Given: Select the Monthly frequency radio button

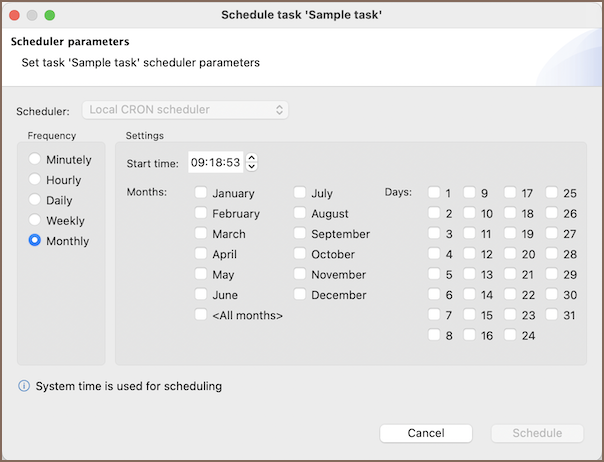Looking at the screenshot, I should [x=35, y=241].
